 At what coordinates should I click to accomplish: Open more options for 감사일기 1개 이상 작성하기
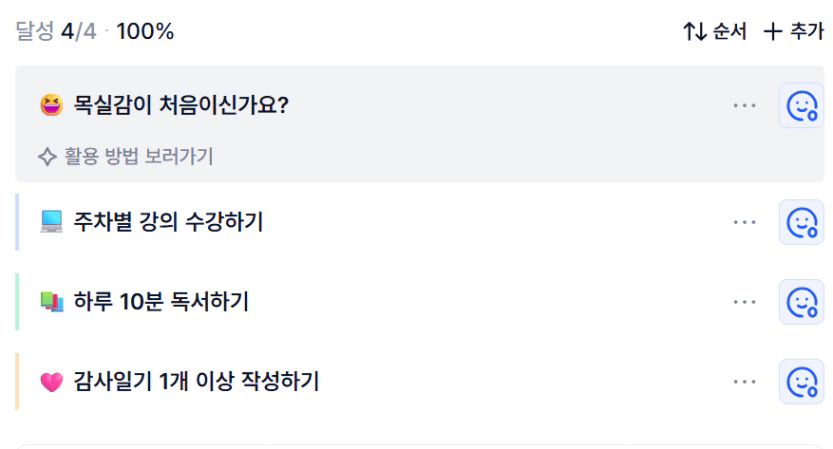[x=744, y=381]
